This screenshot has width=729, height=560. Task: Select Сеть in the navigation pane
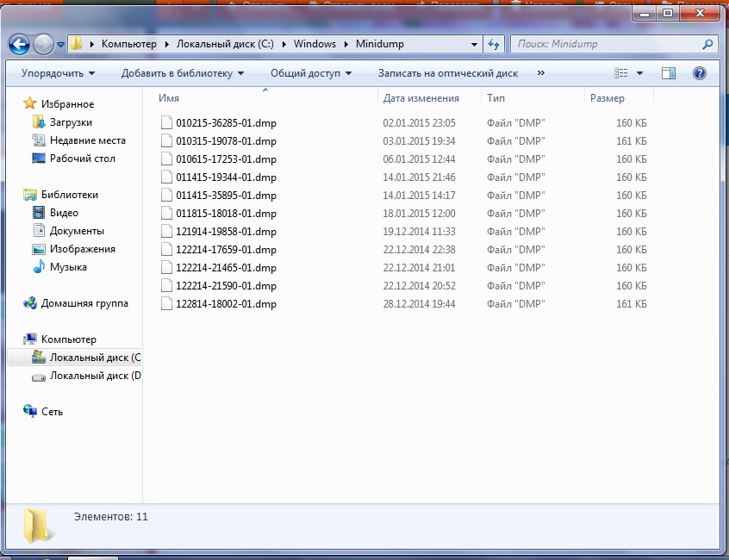click(52, 412)
